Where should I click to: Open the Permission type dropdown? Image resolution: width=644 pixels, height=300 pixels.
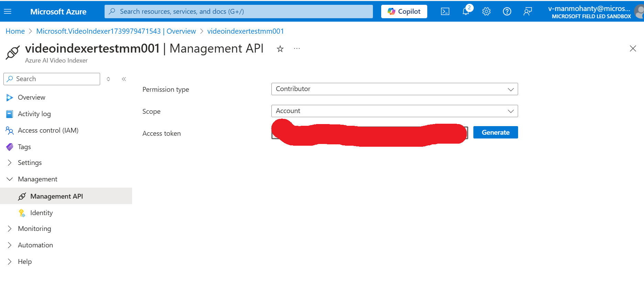[x=395, y=89]
